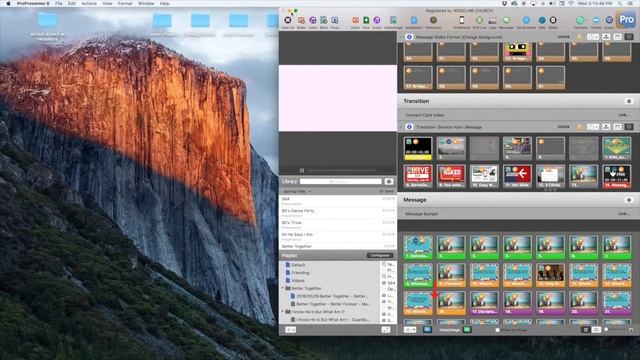The width and height of the screenshot is (640, 360).
Task: Open the Help menu
Action: 164,3
